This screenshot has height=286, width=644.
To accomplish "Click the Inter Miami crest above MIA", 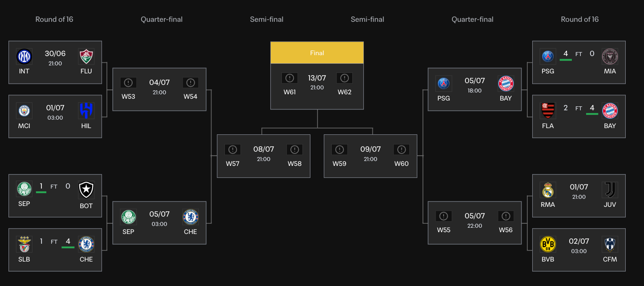I will [610, 56].
